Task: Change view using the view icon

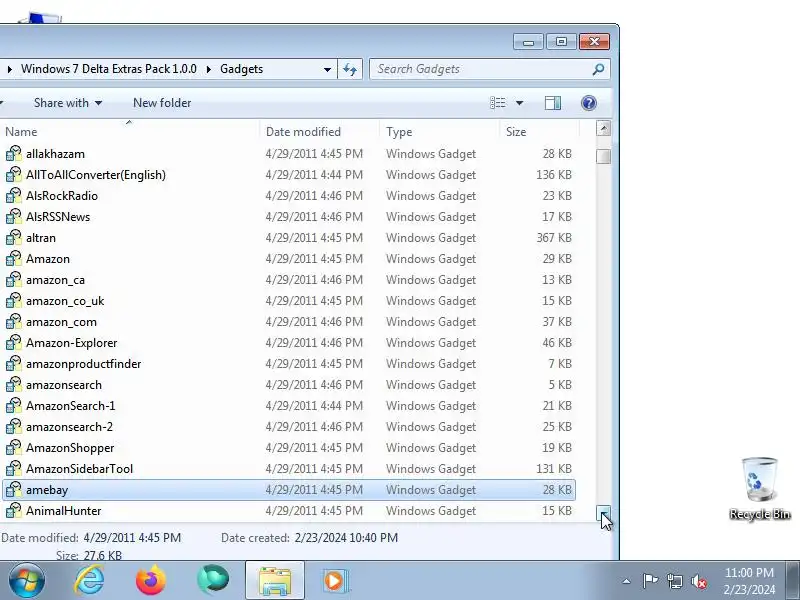Action: click(497, 103)
